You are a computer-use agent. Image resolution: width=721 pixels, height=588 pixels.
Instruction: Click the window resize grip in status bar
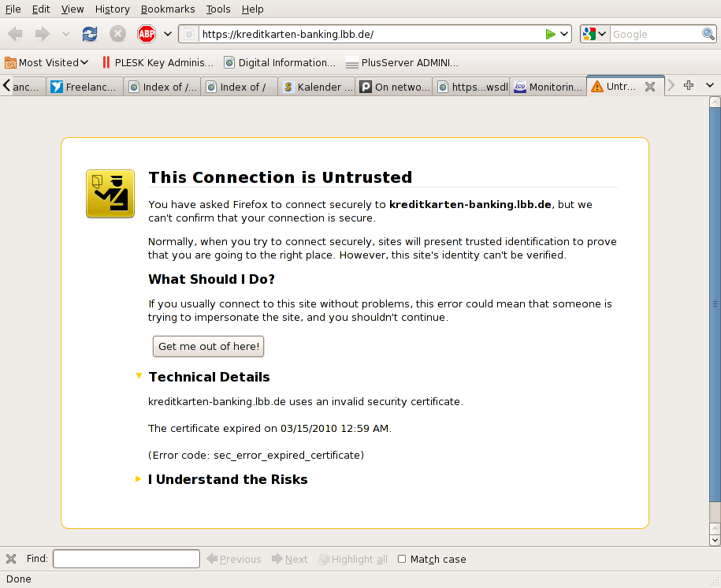pyautogui.click(x=715, y=582)
